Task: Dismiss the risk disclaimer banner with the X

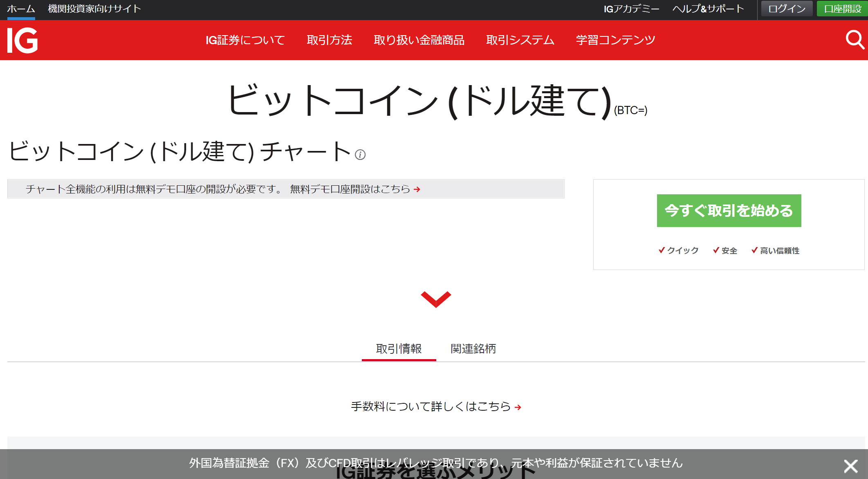Action: 850,466
